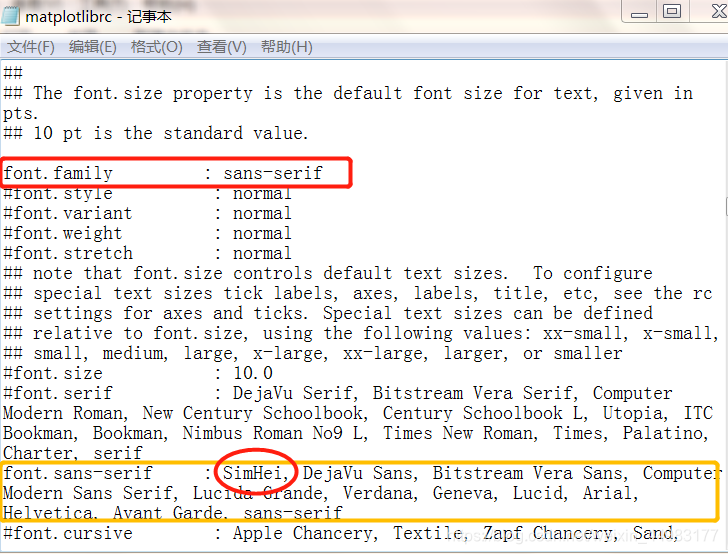Click the '#font.weight' line

click(x=147, y=233)
